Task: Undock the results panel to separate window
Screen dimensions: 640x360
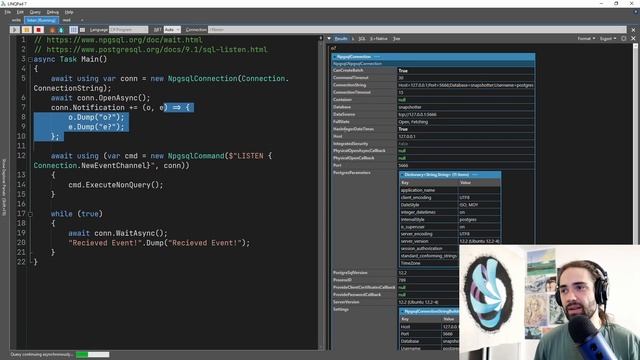Action: [x=624, y=38]
